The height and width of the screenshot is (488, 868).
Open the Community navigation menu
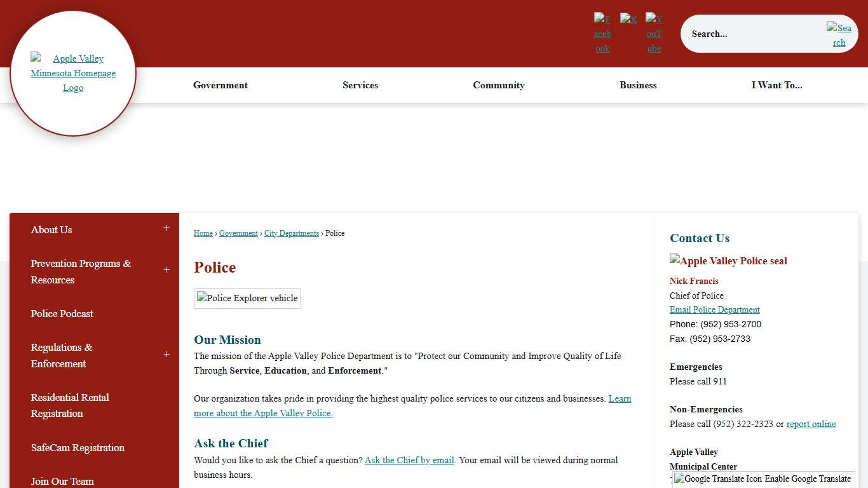(x=499, y=85)
